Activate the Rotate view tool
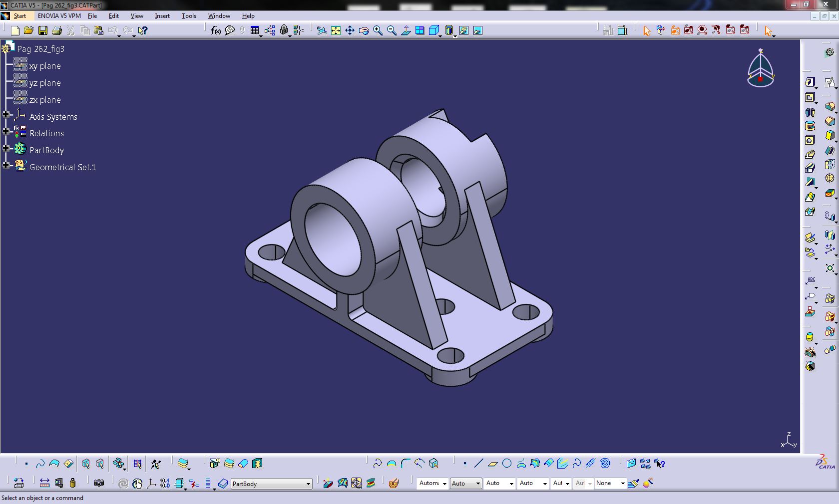This screenshot has width=839, height=504. [364, 30]
